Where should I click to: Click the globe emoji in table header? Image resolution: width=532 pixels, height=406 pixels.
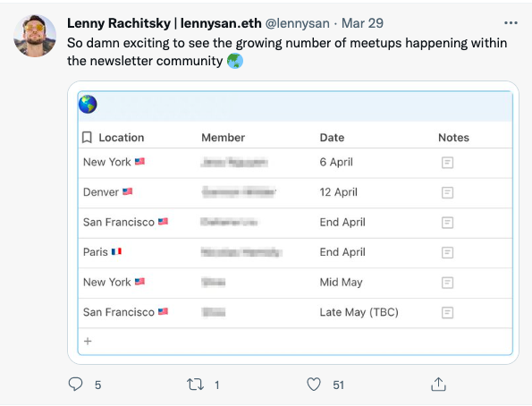pyautogui.click(x=88, y=105)
